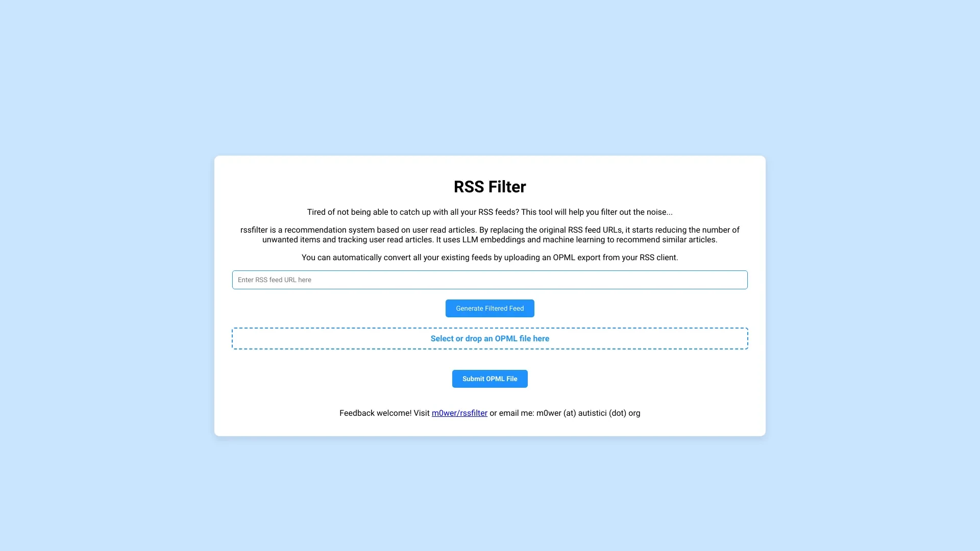The image size is (980, 551).
Task: Select or drop an OPML file here
Action: click(x=490, y=338)
